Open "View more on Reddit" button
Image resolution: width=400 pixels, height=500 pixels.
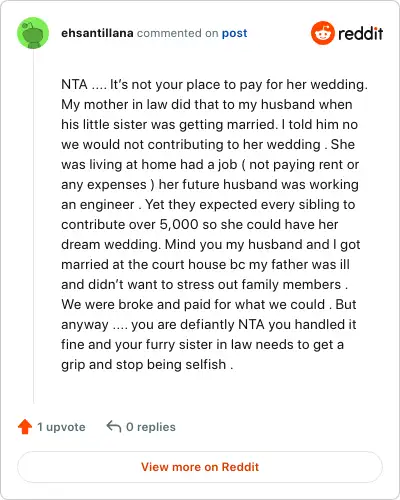pyautogui.click(x=200, y=467)
